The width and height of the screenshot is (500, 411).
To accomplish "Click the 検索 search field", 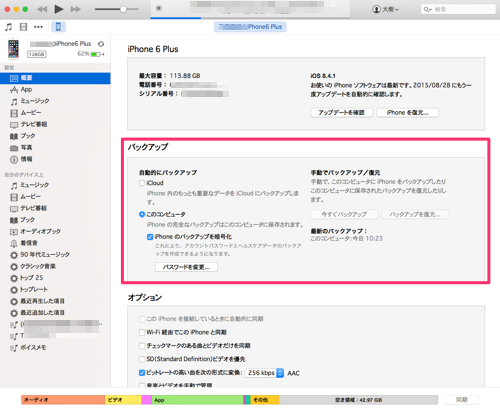I will click(458, 9).
